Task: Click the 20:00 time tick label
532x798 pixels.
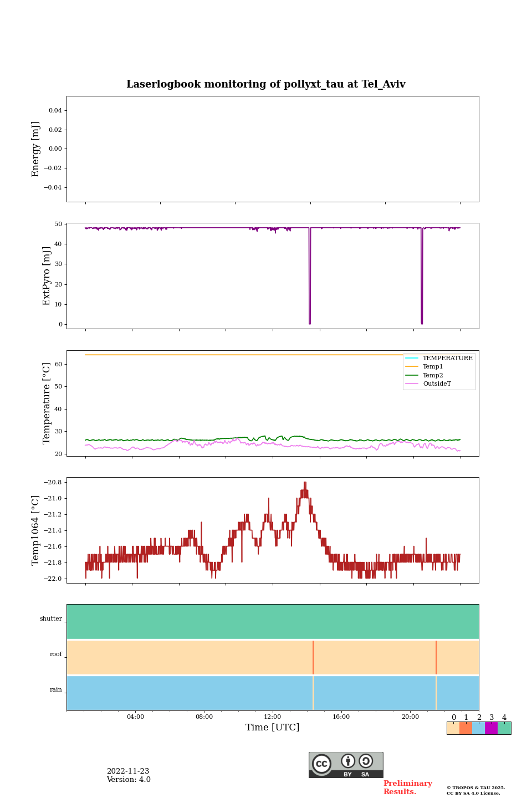Action: [x=410, y=717]
